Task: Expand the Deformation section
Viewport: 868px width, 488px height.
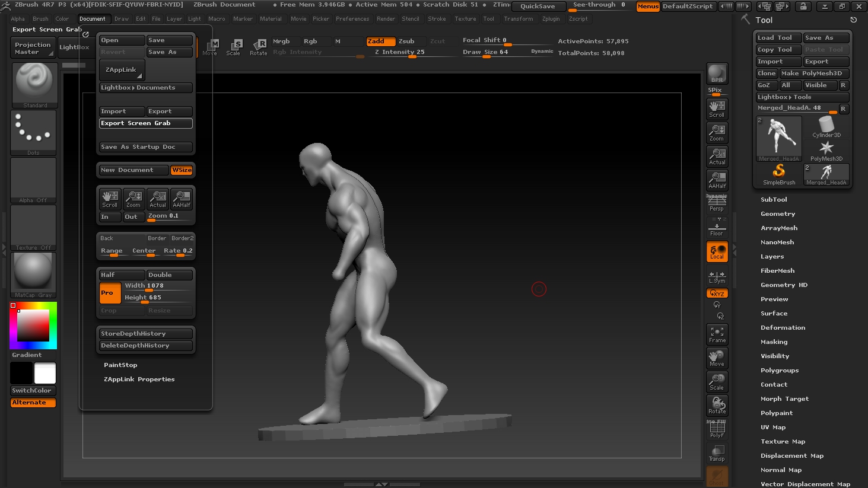Action: [x=783, y=328]
